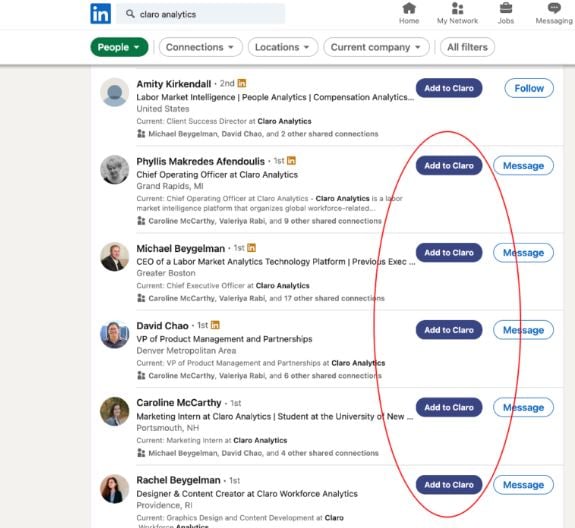The height and width of the screenshot is (528, 575).
Task: Click '9 other shared connections' under Phyllis
Action: point(333,221)
